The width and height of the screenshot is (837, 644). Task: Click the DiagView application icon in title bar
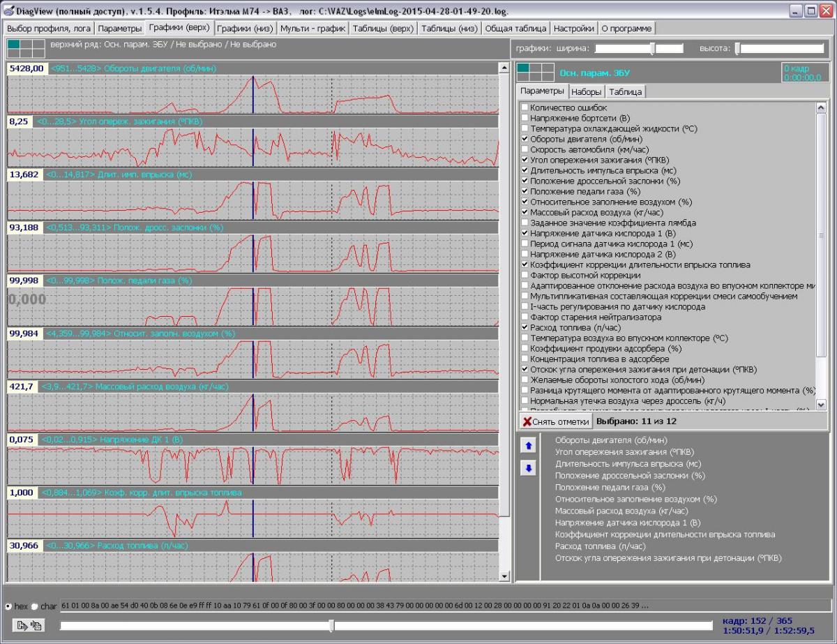click(x=8, y=11)
